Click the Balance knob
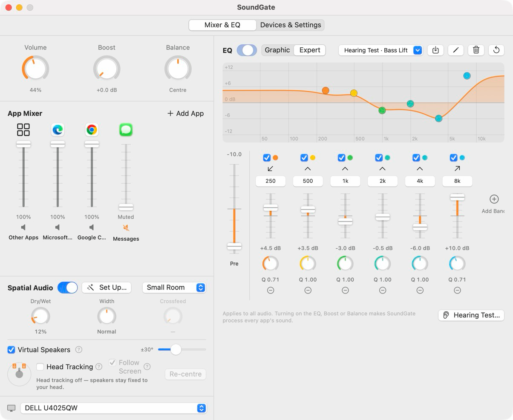This screenshot has height=420, width=513. tap(178, 68)
